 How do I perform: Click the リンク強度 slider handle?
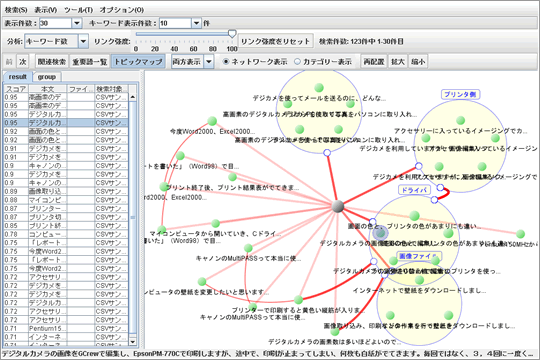click(232, 34)
